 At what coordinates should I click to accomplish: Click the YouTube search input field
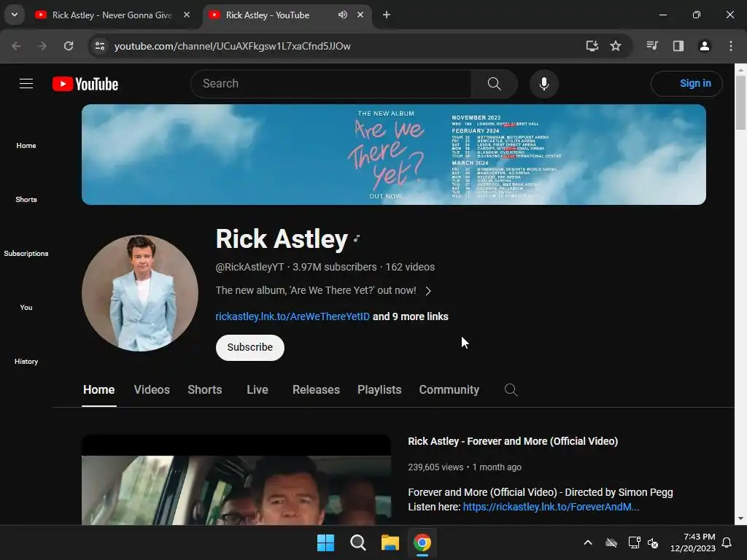[331, 84]
